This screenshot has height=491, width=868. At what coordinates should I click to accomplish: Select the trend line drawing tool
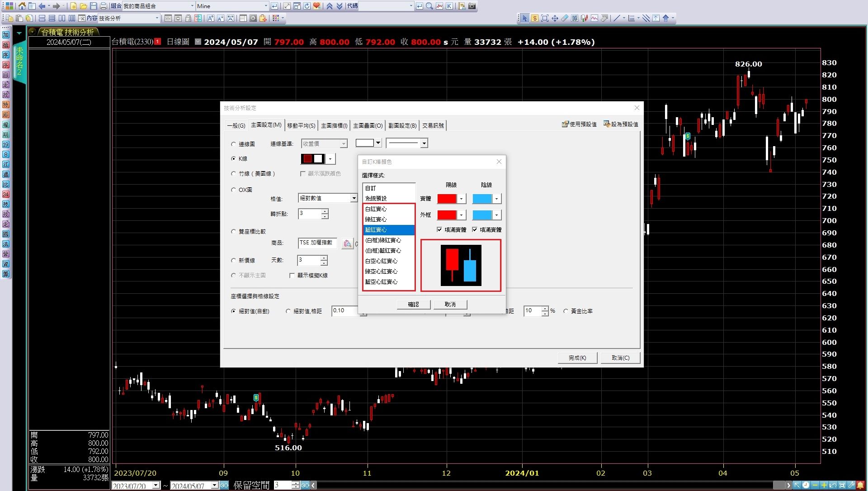(x=617, y=18)
